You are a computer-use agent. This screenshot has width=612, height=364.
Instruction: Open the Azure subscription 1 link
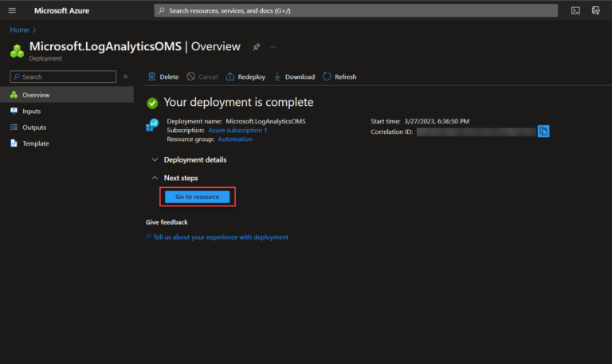coord(237,130)
